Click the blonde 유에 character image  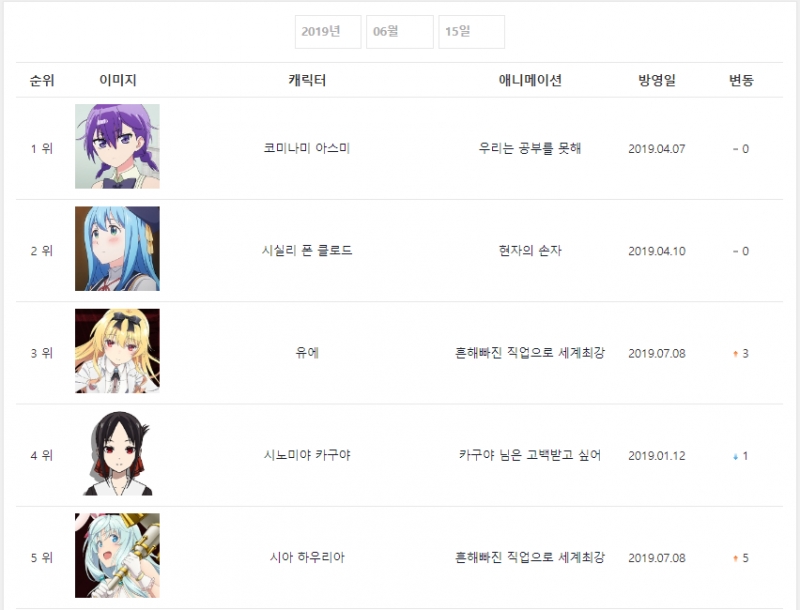117,351
